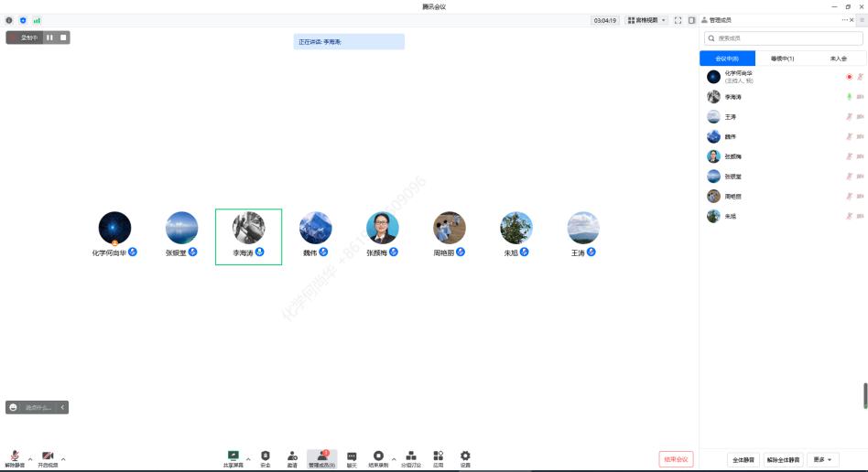
Task: Pause the ongoing recording
Action: click(49, 38)
